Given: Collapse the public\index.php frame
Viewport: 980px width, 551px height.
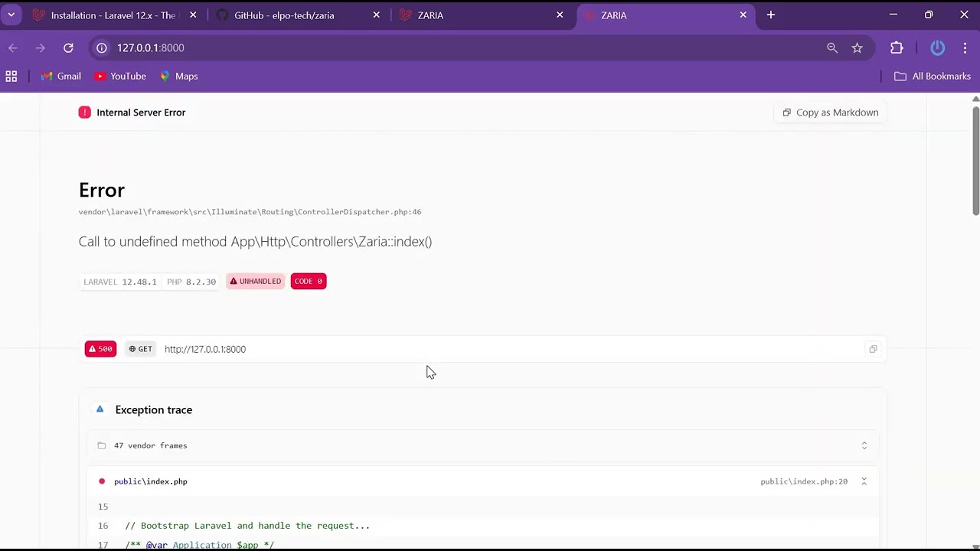Looking at the screenshot, I should click(x=864, y=481).
